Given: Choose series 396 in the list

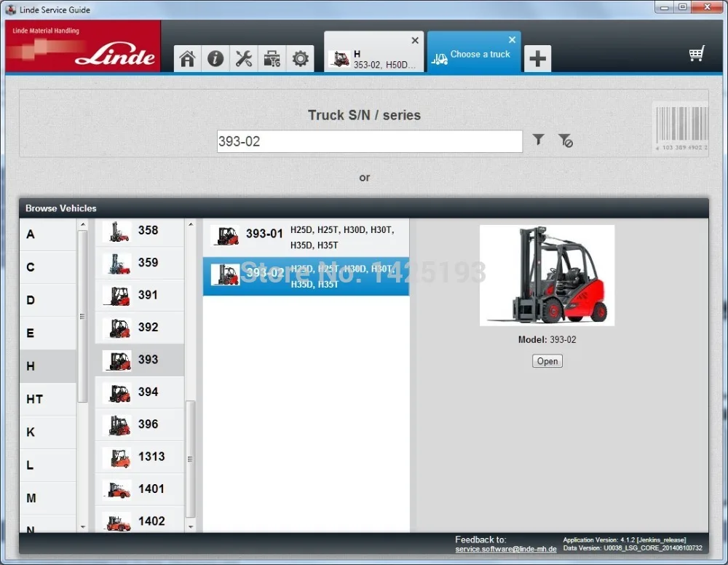Looking at the screenshot, I should [x=139, y=424].
